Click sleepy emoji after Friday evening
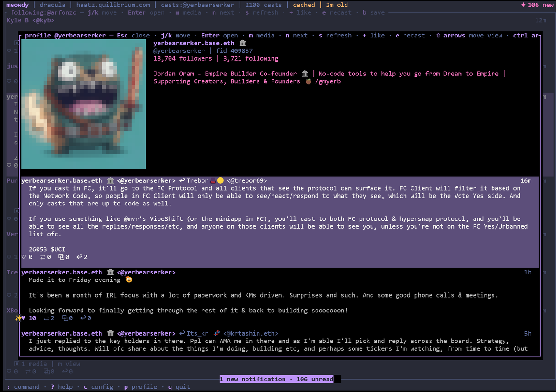556x392 pixels. click(x=129, y=280)
